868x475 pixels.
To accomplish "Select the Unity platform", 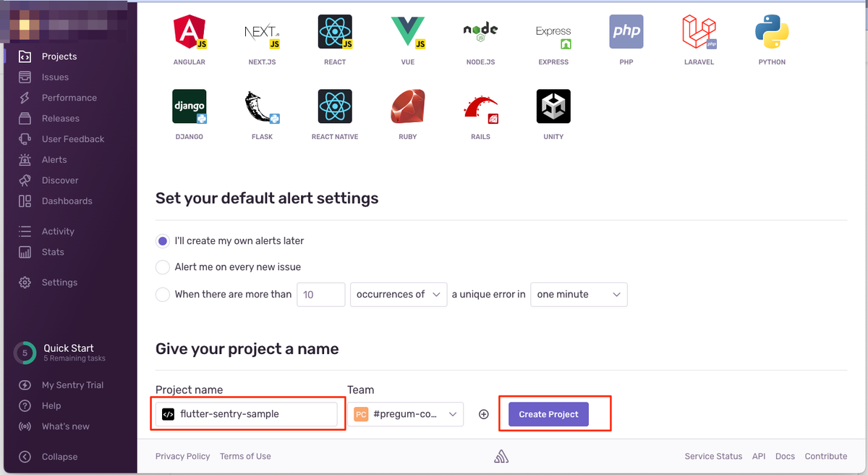I will [x=553, y=106].
